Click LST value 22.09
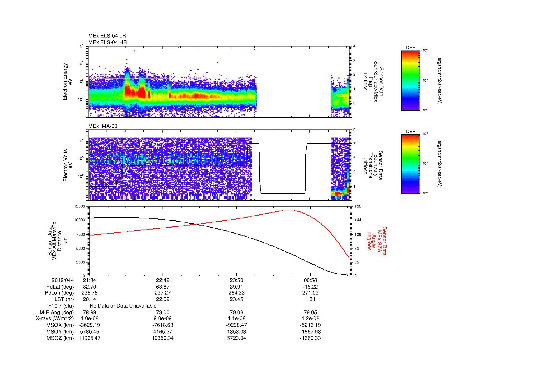 click(163, 299)
